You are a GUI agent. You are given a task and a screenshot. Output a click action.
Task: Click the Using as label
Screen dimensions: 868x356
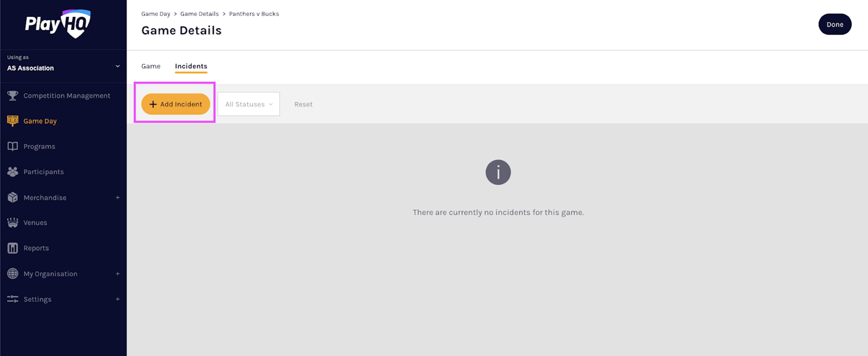(18, 57)
